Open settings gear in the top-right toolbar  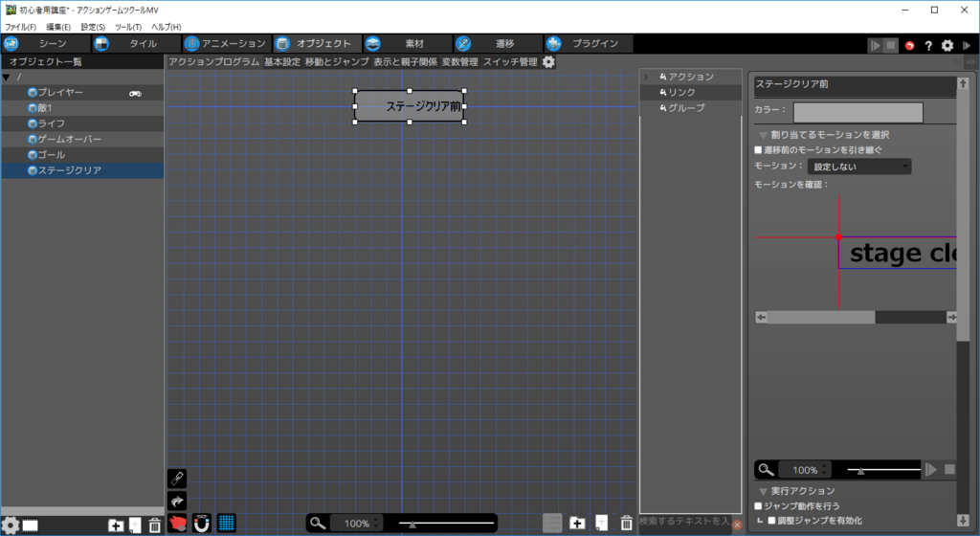947,46
